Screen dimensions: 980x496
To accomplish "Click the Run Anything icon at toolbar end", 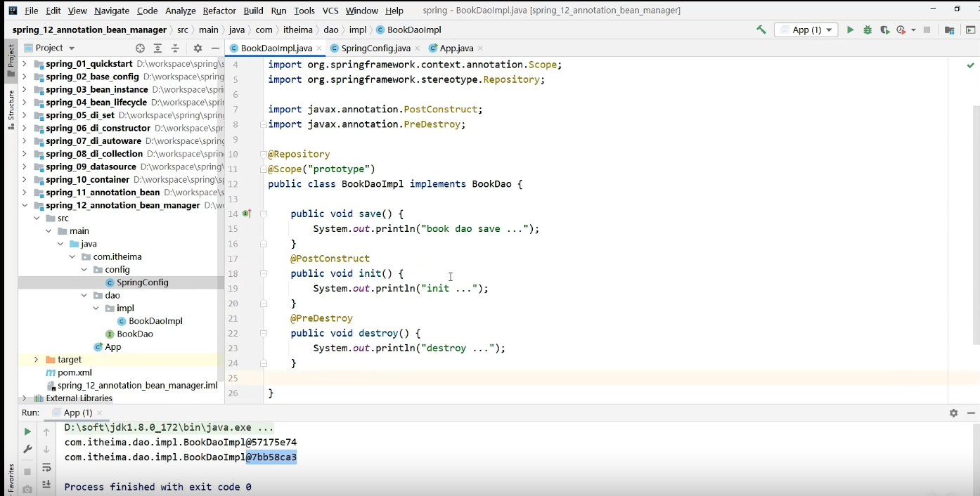I will coord(971,30).
